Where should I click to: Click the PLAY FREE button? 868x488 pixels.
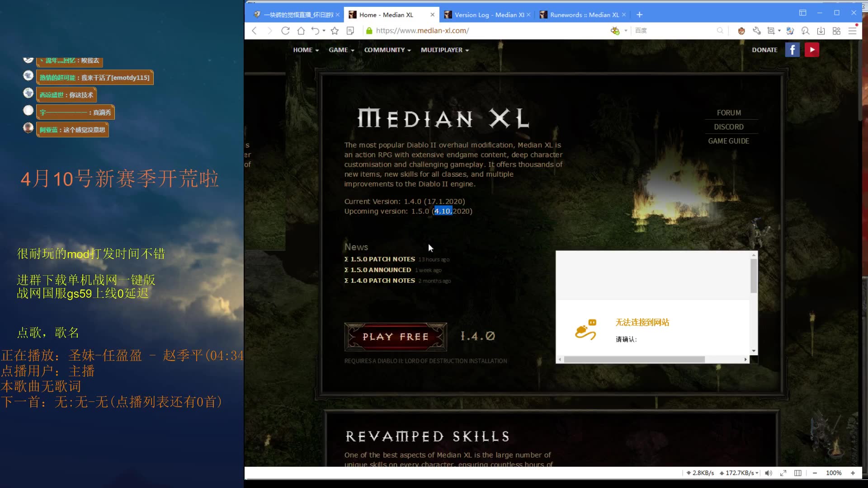tap(396, 337)
